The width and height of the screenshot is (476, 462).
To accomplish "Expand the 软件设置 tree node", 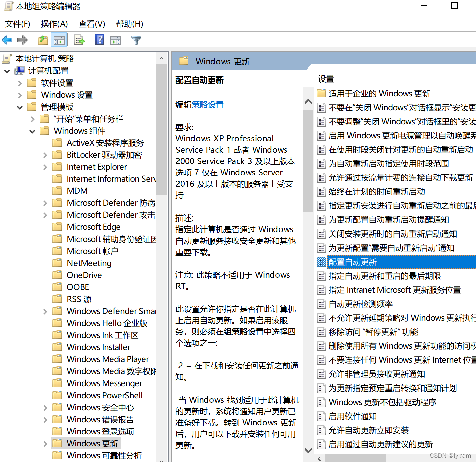I will tap(20, 83).
